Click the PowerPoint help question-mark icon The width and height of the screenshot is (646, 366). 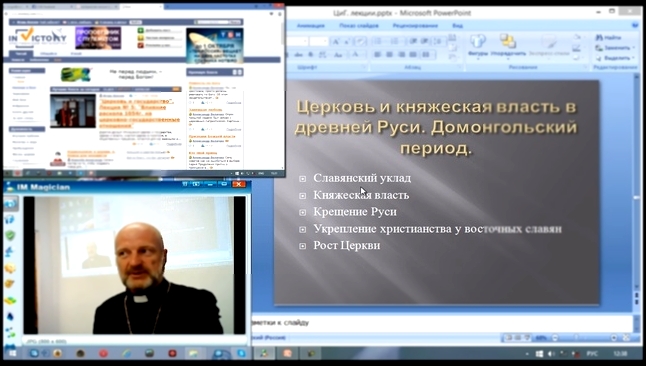[x=634, y=26]
